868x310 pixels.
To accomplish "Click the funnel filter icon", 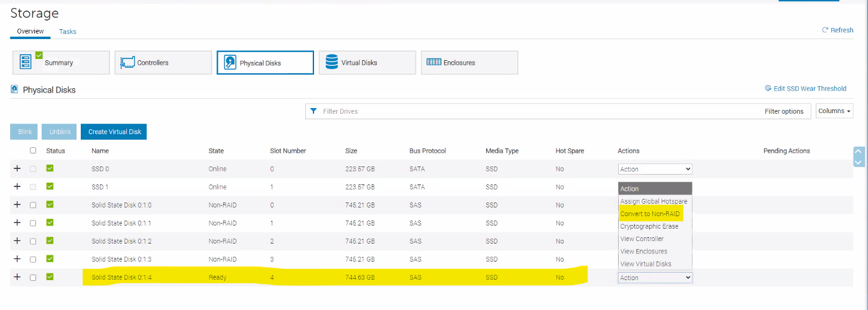I will 314,111.
